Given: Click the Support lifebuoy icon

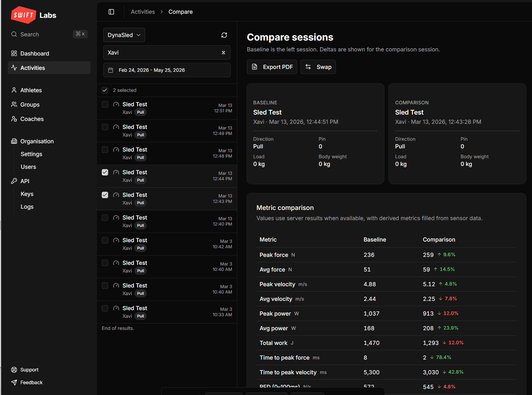Looking at the screenshot, I should pyautogui.click(x=14, y=370).
